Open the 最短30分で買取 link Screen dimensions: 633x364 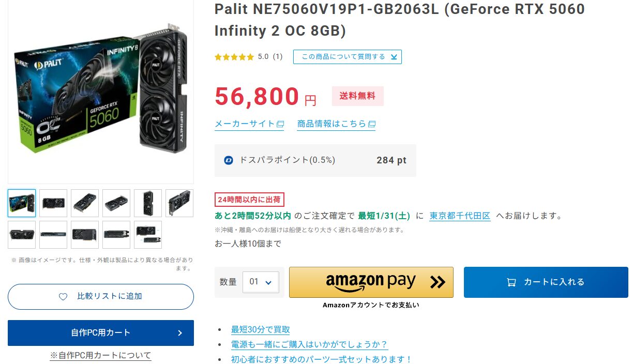(x=260, y=329)
